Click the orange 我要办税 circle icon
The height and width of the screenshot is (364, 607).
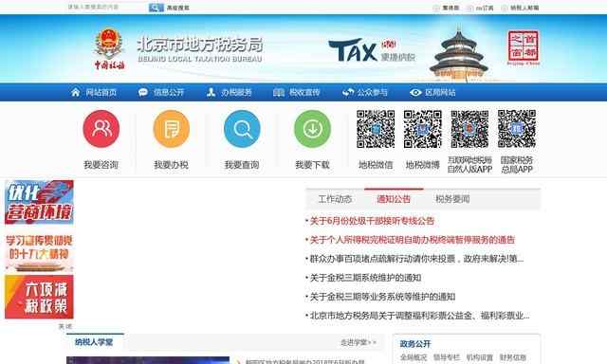(x=171, y=129)
